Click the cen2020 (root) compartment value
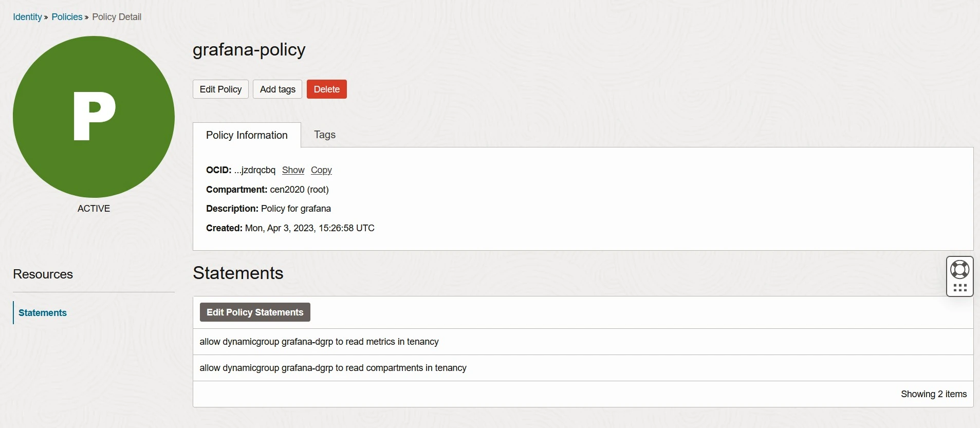This screenshot has height=428, width=980. coord(299,190)
